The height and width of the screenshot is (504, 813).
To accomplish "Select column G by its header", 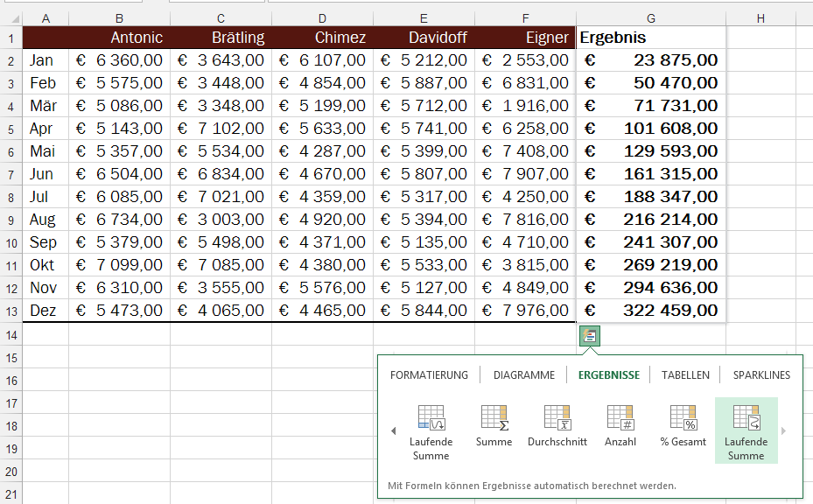I will click(x=650, y=17).
